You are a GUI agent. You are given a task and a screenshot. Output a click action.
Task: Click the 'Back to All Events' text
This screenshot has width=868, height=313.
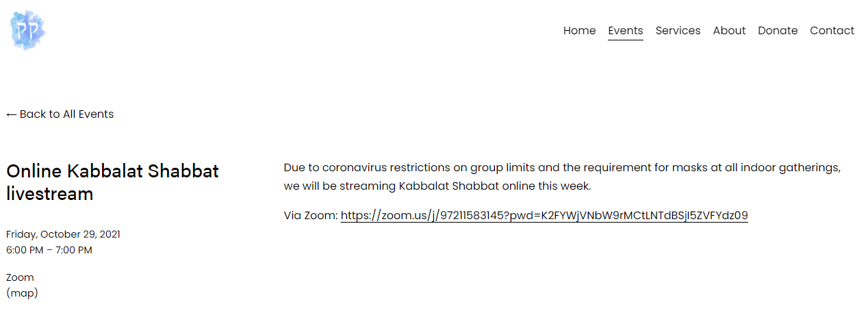pyautogui.click(x=66, y=114)
